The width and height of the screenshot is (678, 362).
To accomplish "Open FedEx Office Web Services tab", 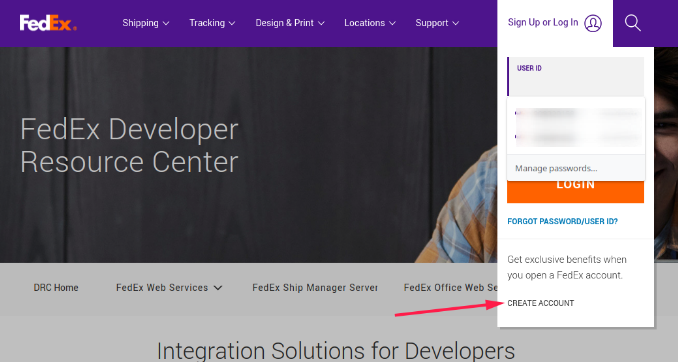I will 450,288.
